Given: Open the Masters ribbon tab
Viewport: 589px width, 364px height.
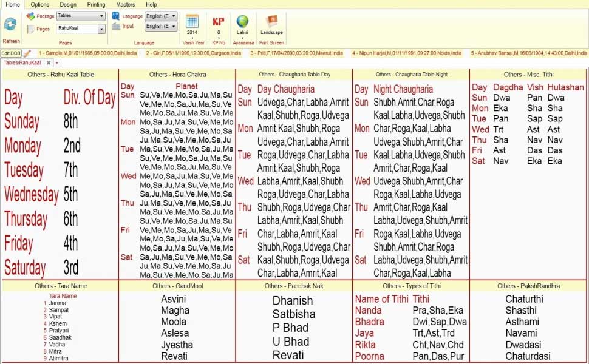Looking at the screenshot, I should (126, 4).
